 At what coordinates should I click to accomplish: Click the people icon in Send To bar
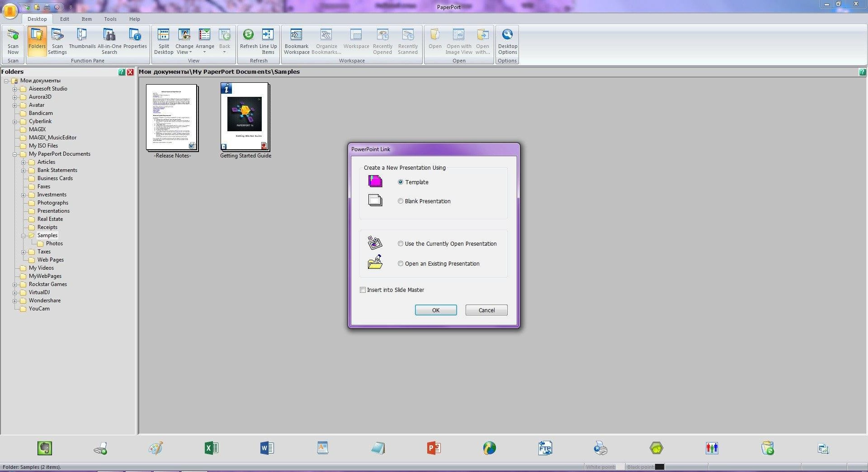712,448
